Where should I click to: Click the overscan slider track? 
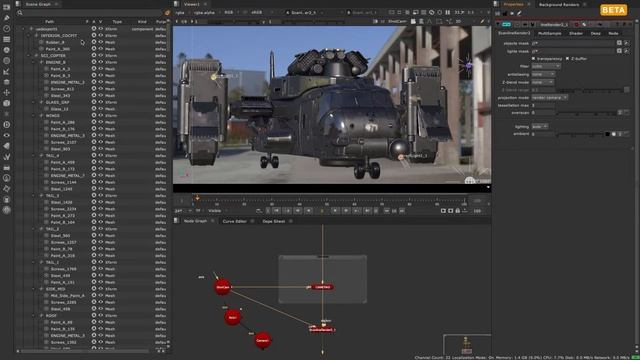(x=587, y=113)
